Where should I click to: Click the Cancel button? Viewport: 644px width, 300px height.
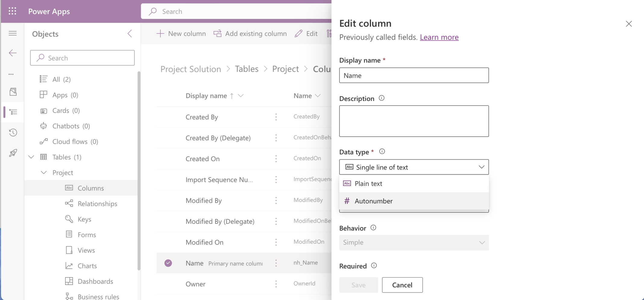(x=402, y=285)
